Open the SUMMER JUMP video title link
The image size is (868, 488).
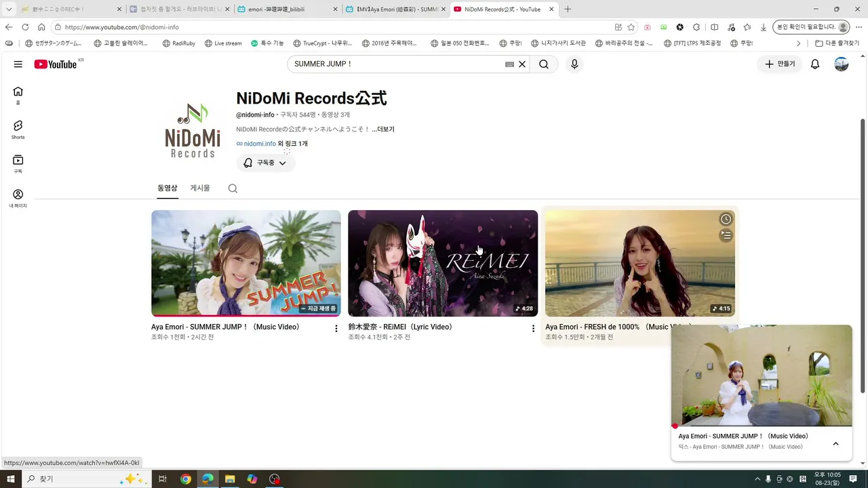tap(226, 327)
